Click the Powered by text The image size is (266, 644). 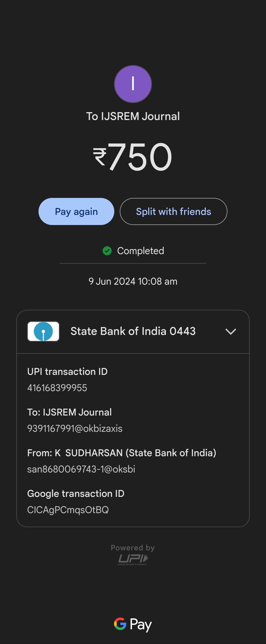click(133, 547)
